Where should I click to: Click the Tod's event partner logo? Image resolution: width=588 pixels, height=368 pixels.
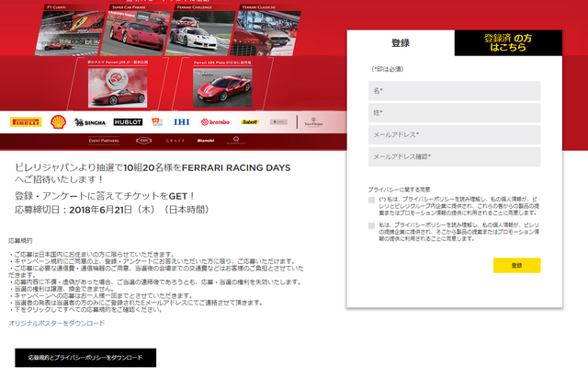coord(143,141)
